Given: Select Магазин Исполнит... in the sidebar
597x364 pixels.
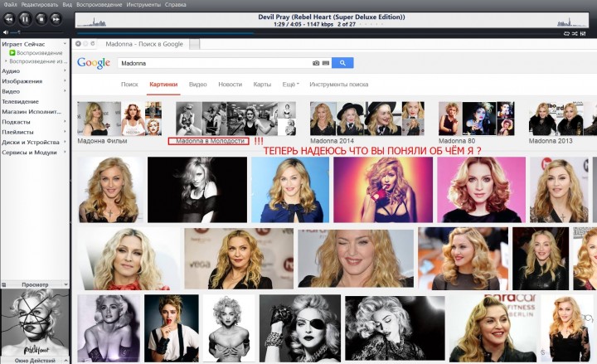Looking at the screenshot, I should coord(32,112).
